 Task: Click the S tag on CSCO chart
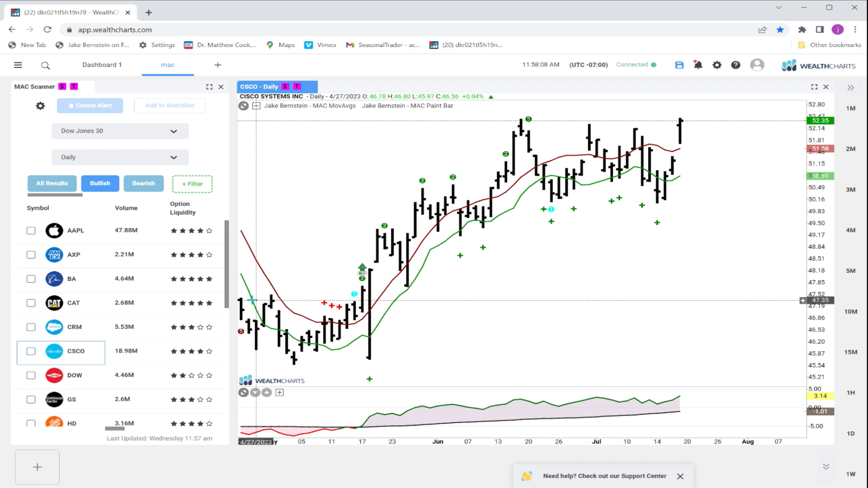[285, 86]
